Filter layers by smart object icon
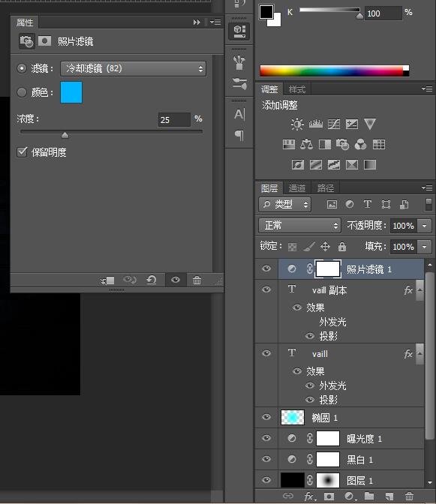This screenshot has width=436, height=504. click(x=404, y=205)
